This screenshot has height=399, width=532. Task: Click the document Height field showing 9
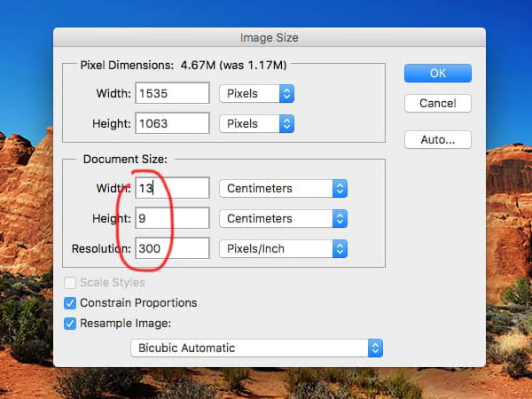tap(172, 218)
